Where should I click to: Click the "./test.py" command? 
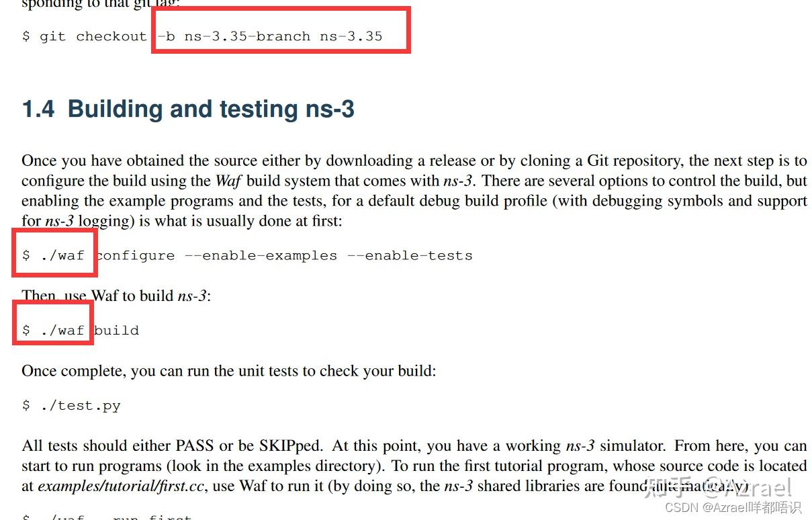coord(80,406)
